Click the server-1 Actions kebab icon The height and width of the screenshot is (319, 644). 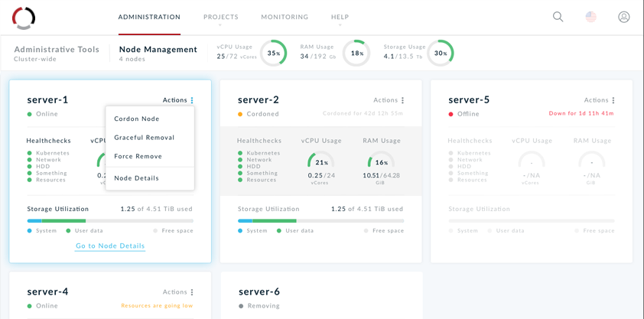192,100
